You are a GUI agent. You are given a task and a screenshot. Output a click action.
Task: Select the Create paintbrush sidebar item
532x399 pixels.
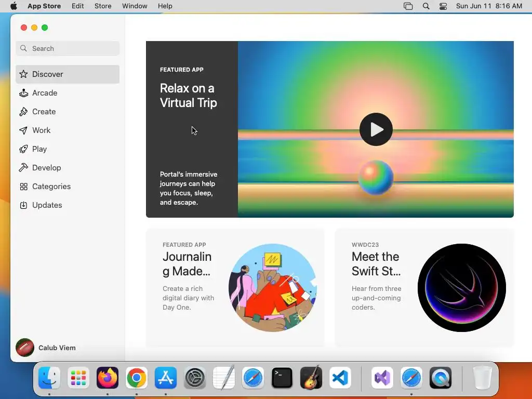pyautogui.click(x=68, y=112)
